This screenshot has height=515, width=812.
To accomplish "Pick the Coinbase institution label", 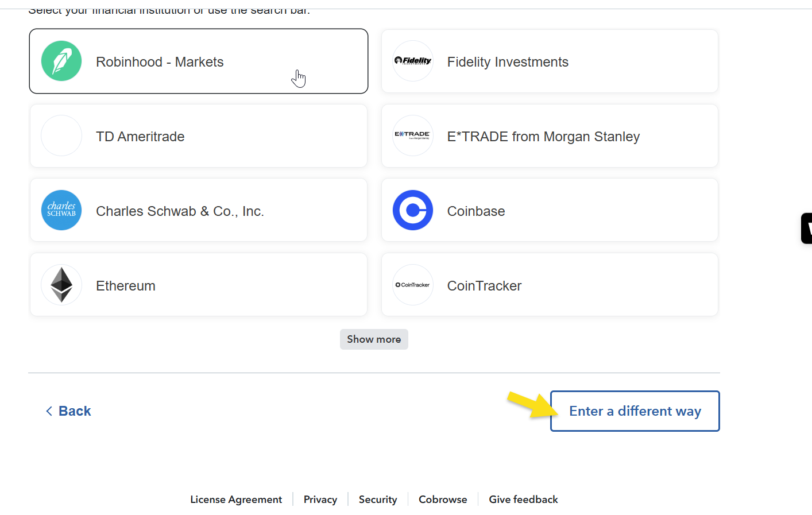I will pos(476,211).
